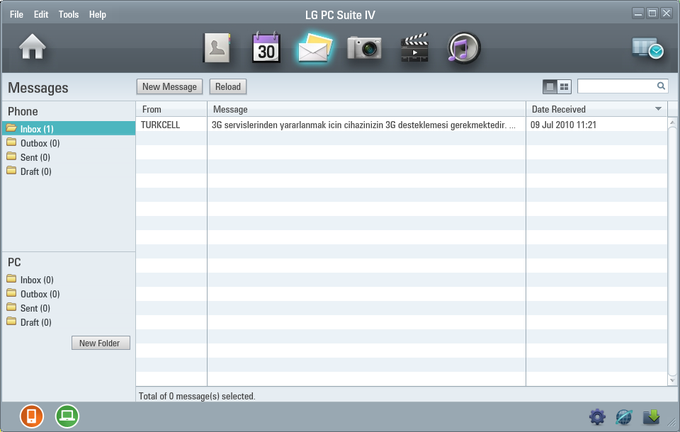This screenshot has width=680, height=432.
Task: Open the File menu
Action: [16, 14]
